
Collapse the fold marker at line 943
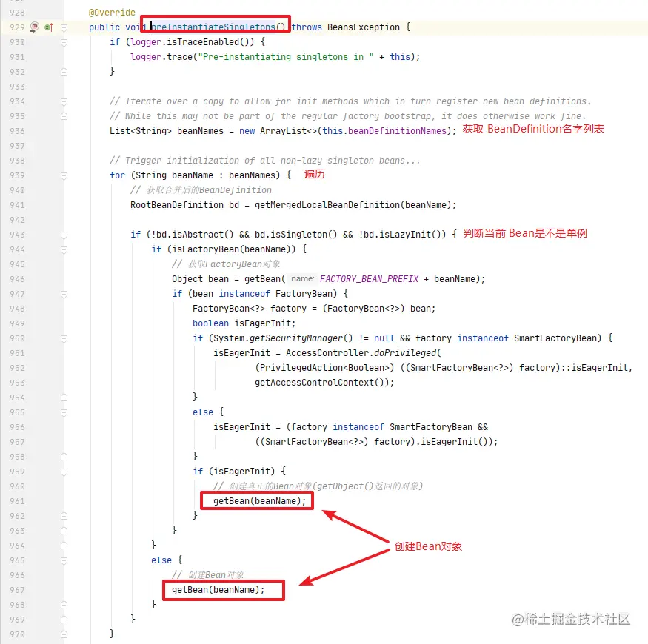(x=64, y=235)
